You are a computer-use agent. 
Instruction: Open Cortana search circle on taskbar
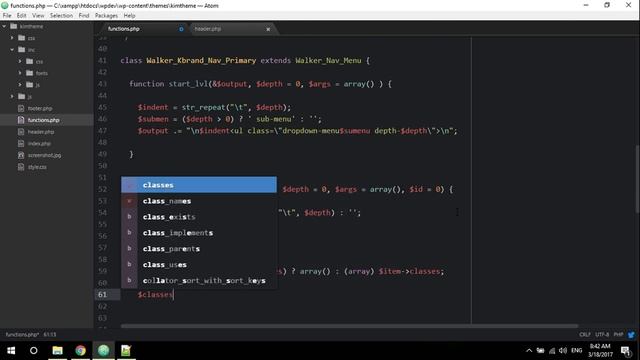(33, 351)
